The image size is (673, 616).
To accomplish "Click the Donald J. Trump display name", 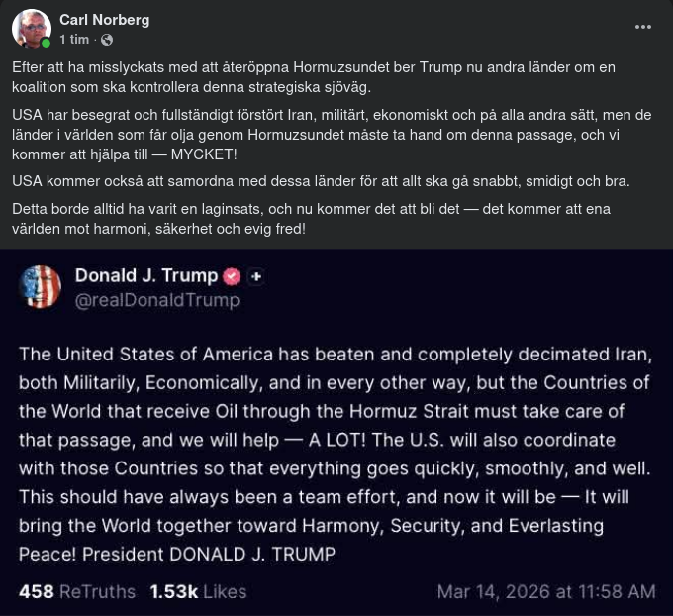I will [145, 275].
